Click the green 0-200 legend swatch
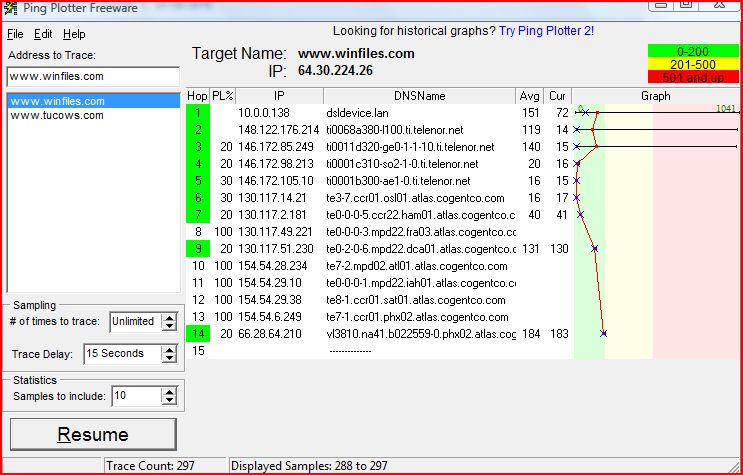The image size is (743, 475). (x=693, y=51)
